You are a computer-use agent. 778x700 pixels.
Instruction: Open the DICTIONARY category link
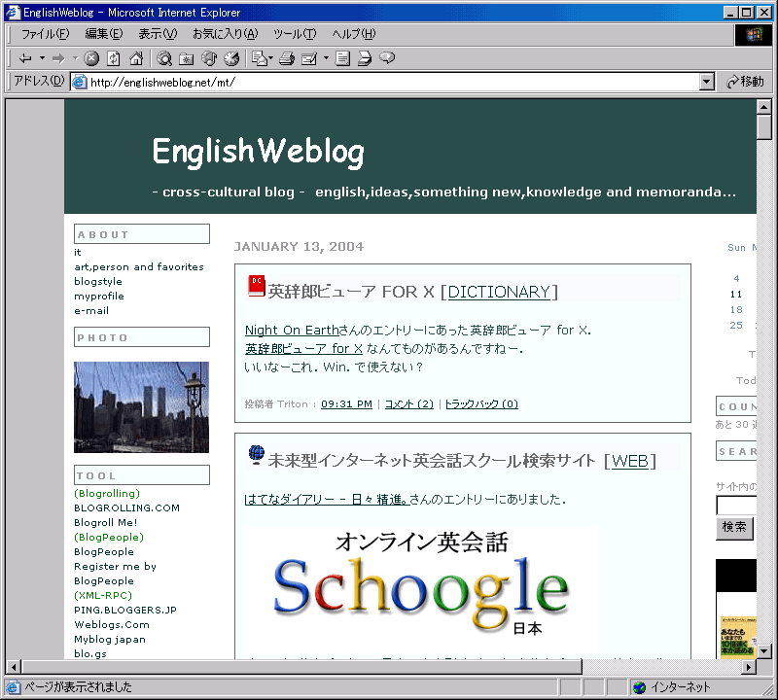point(499,292)
